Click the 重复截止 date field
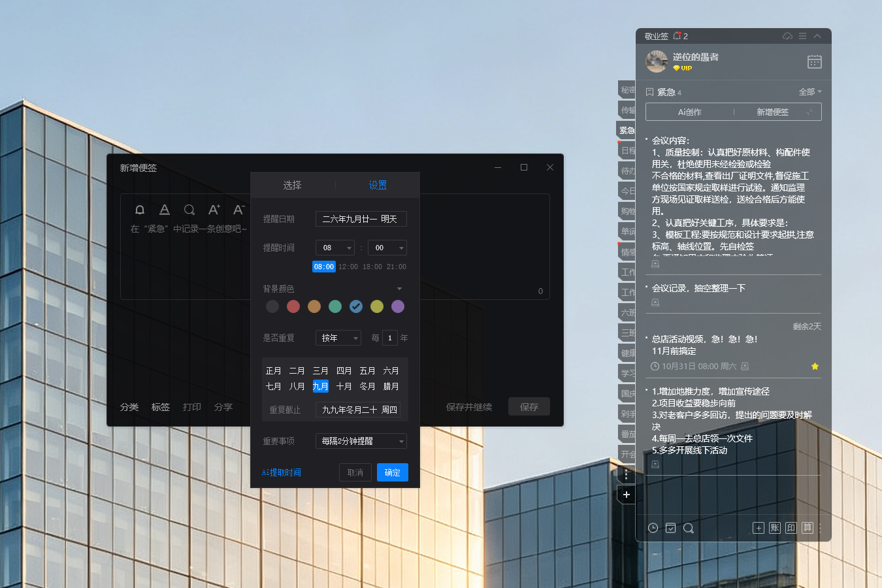The width and height of the screenshot is (882, 588). coord(358,410)
